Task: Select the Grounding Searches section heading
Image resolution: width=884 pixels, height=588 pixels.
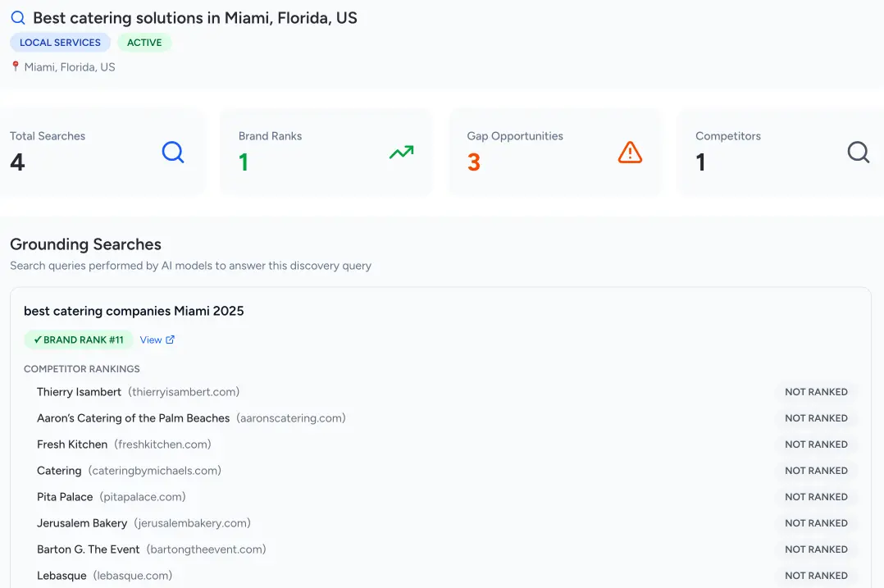Action: click(x=85, y=244)
